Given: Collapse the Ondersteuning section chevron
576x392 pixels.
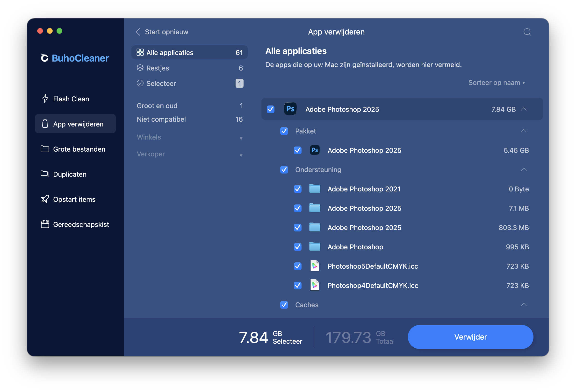Looking at the screenshot, I should (x=524, y=170).
